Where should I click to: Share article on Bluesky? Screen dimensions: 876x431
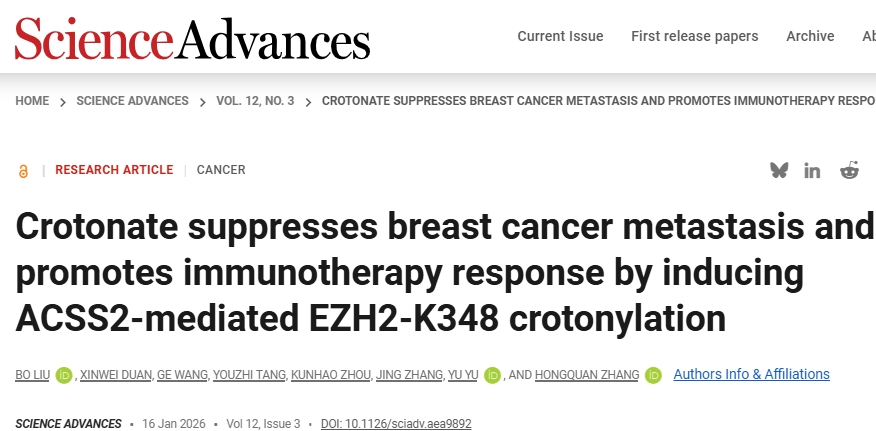point(779,170)
